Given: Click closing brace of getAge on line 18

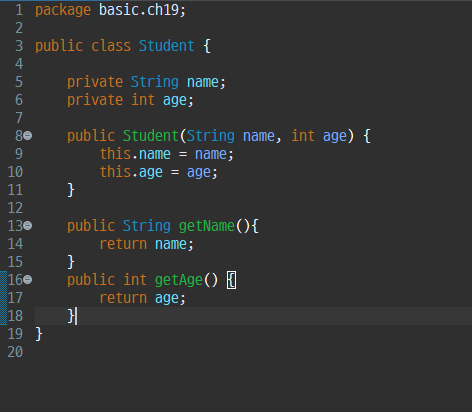Looking at the screenshot, I should coord(71,316).
